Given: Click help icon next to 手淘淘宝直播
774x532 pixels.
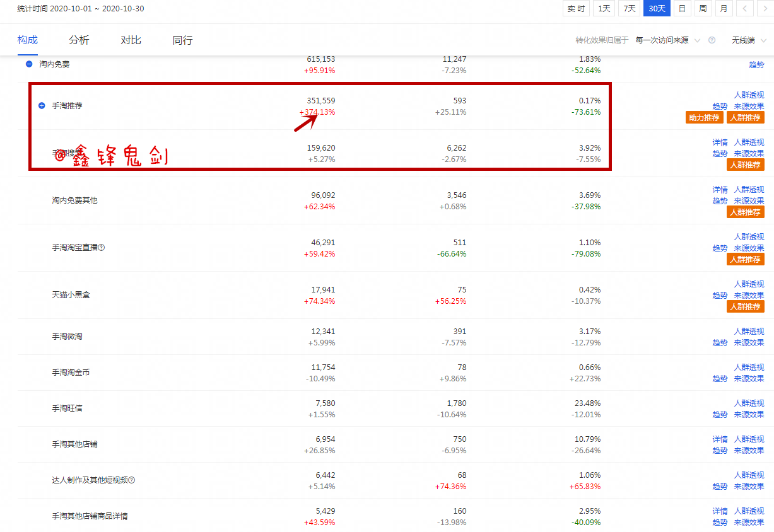Looking at the screenshot, I should pos(102,248).
